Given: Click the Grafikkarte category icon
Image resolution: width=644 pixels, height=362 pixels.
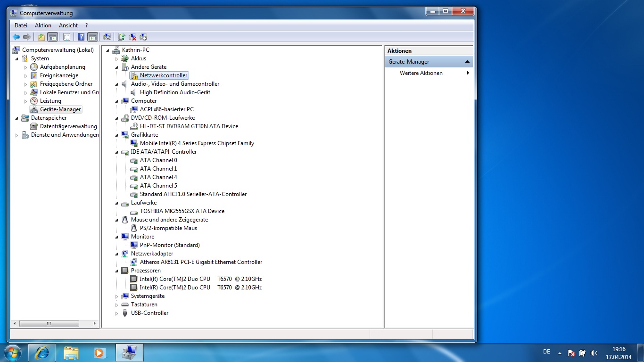Looking at the screenshot, I should click(x=124, y=135).
